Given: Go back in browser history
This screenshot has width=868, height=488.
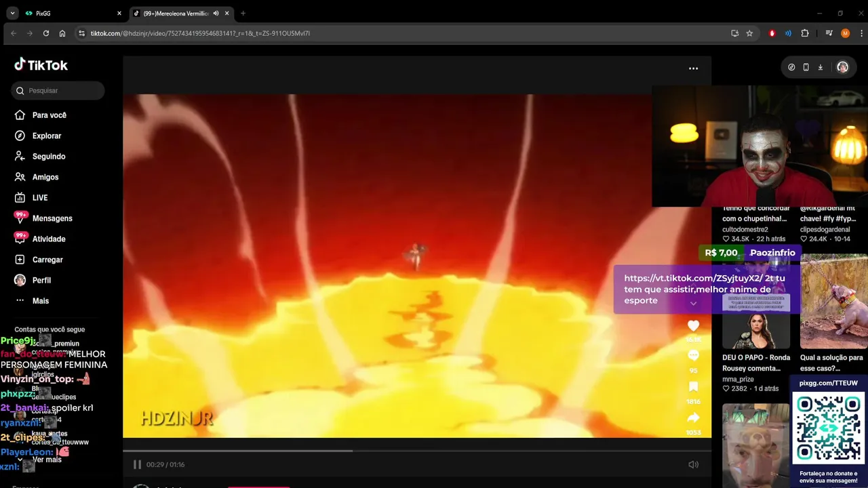Looking at the screenshot, I should tap(13, 33).
